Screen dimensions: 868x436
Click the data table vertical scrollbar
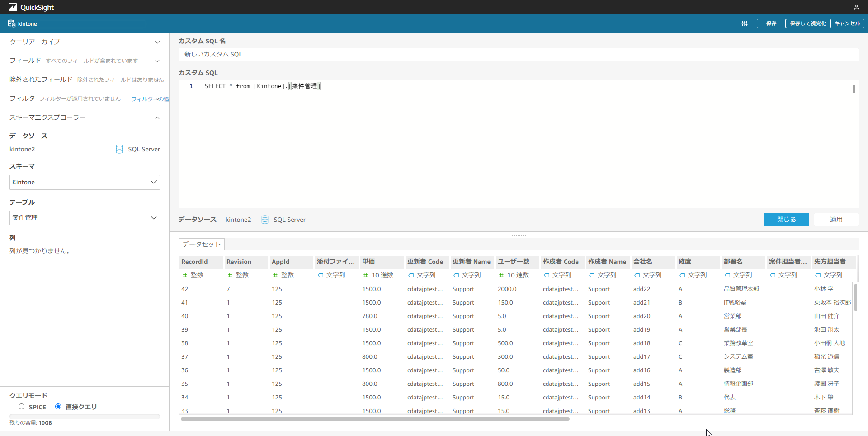(x=855, y=297)
